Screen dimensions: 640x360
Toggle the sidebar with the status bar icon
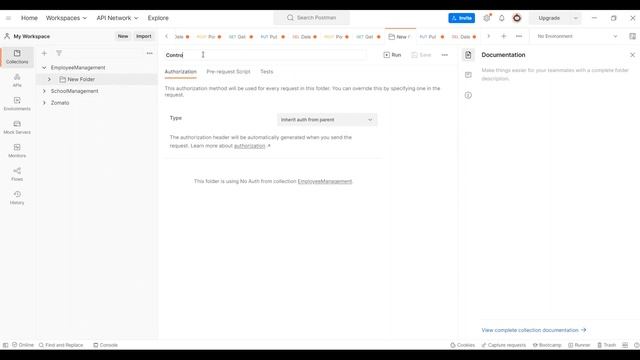[x=5, y=345]
